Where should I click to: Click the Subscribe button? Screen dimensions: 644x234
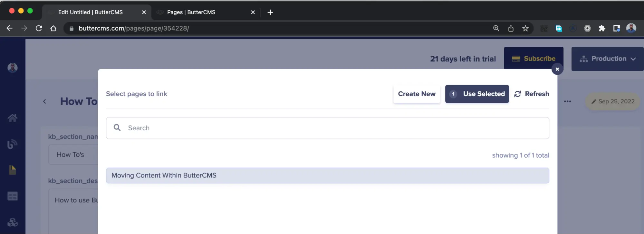[533, 59]
